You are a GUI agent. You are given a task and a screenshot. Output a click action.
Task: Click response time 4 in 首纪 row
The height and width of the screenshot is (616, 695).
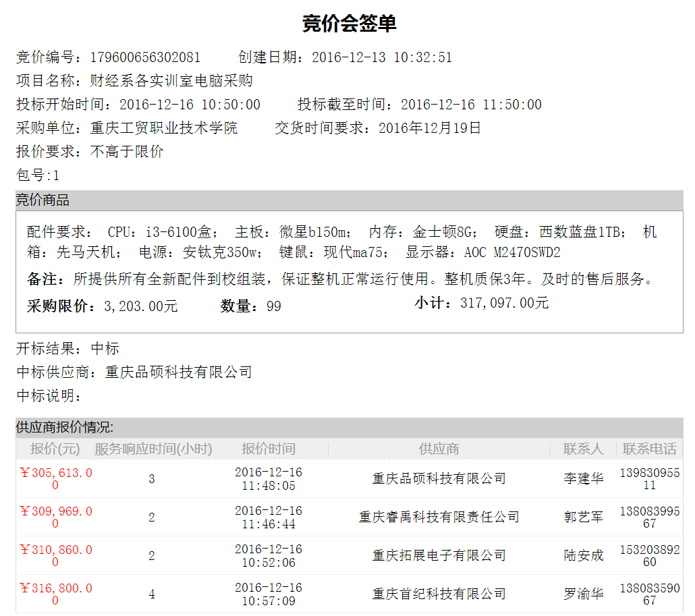click(152, 594)
